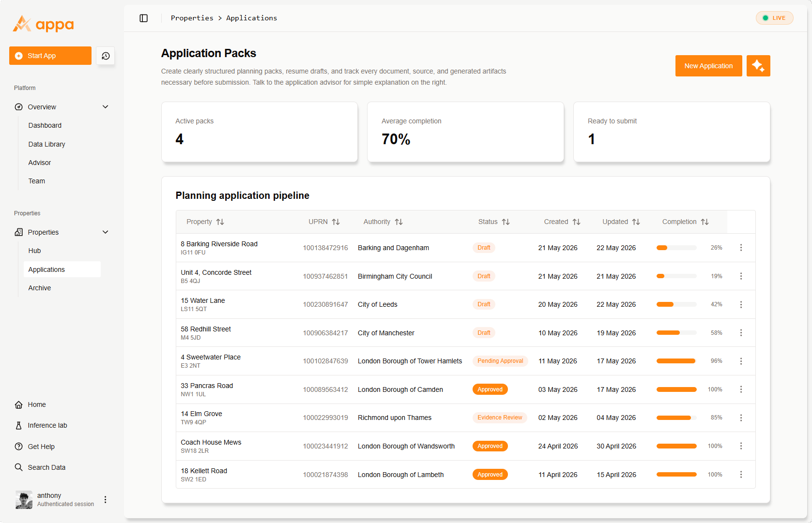Screen dimensions: 812x523
Task: Collapse the Properties section chevron
Action: tap(106, 232)
